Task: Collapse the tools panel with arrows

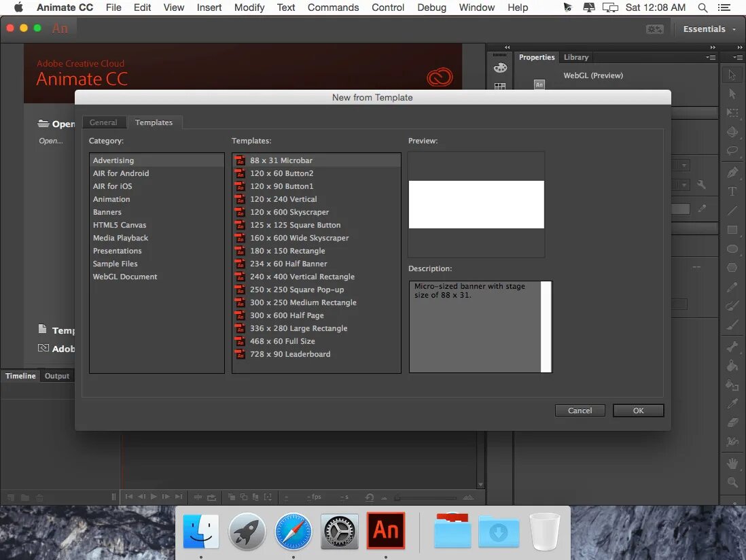Action: coord(740,47)
